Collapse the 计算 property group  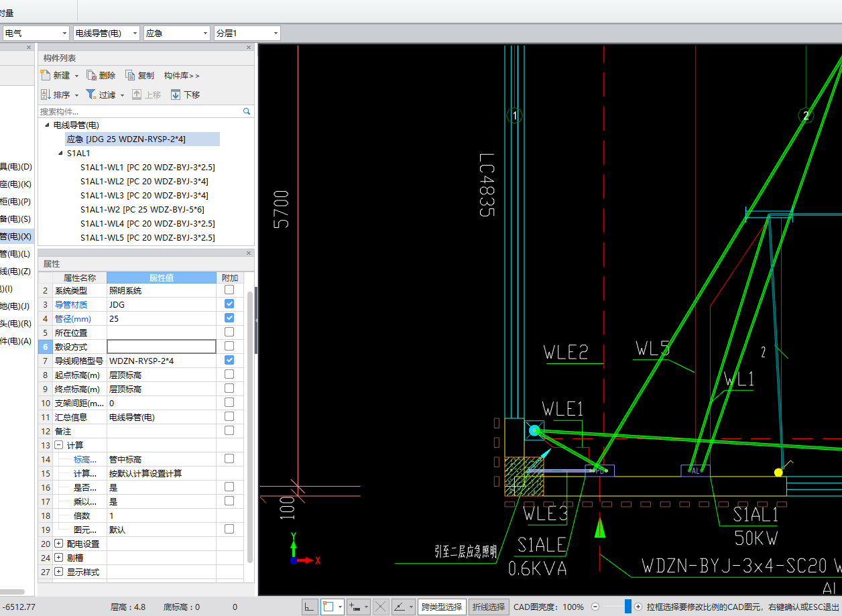click(58, 445)
